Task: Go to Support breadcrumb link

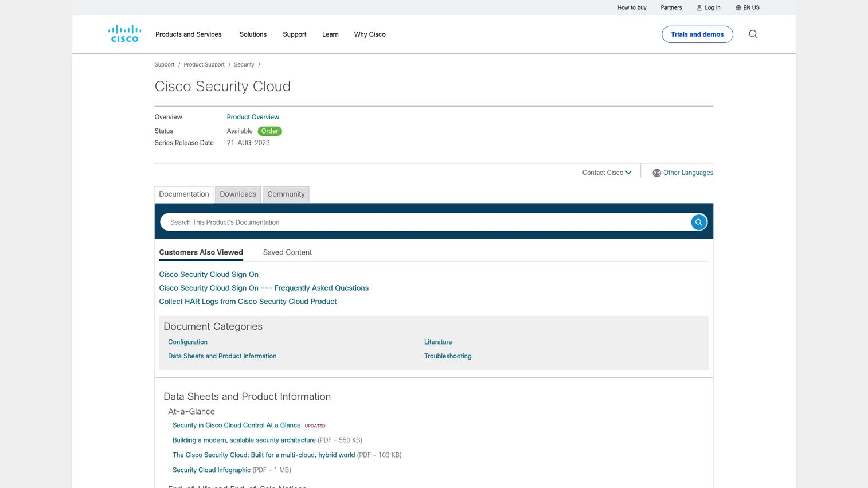Action: pyautogui.click(x=165, y=65)
